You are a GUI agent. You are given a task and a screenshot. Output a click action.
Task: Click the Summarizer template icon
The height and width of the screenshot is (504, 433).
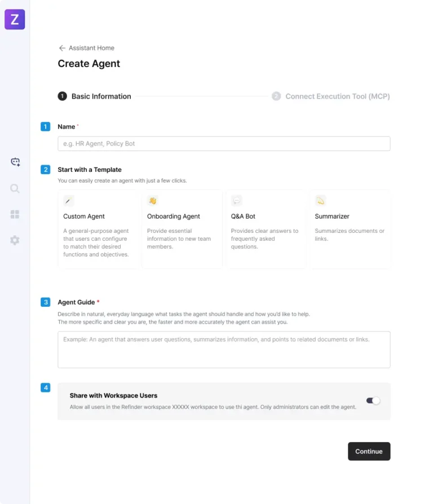pos(320,201)
